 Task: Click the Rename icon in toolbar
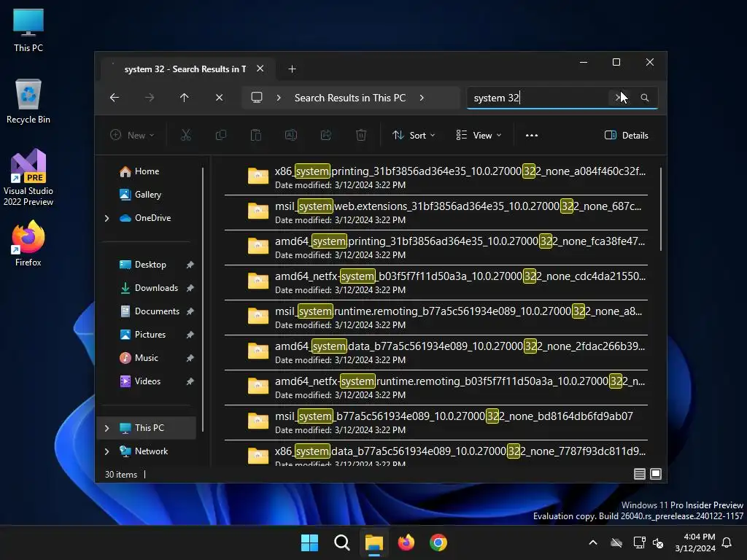click(291, 135)
